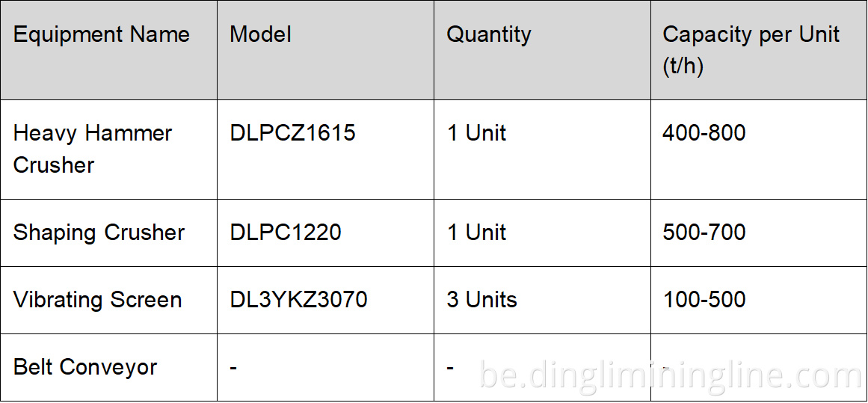Select the 500-700 capacity cell
The image size is (868, 403).
pos(704,233)
